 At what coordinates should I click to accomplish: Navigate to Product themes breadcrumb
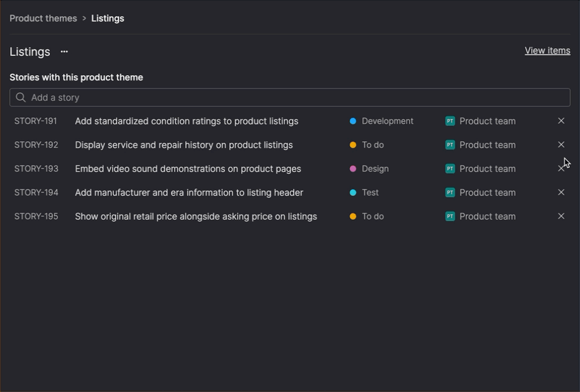[x=43, y=18]
